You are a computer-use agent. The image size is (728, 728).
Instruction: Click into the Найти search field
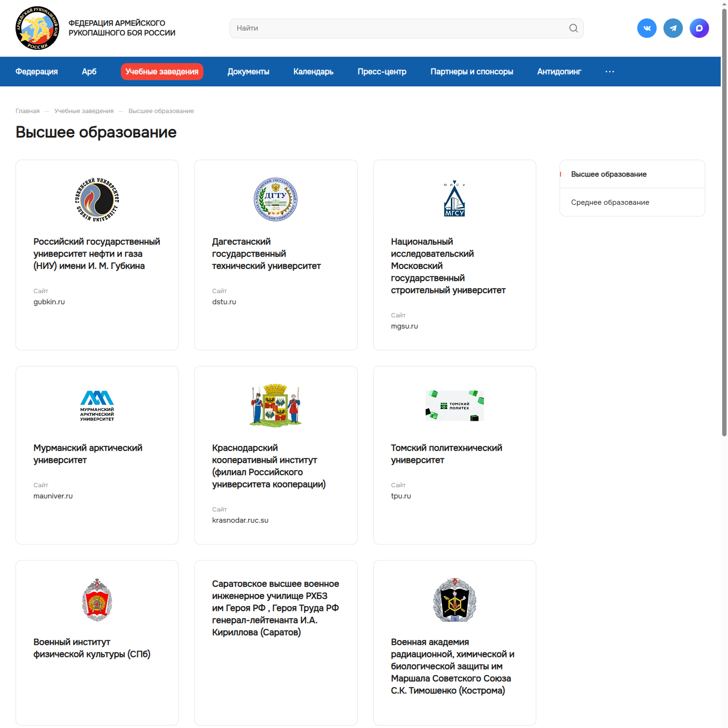[x=407, y=28]
